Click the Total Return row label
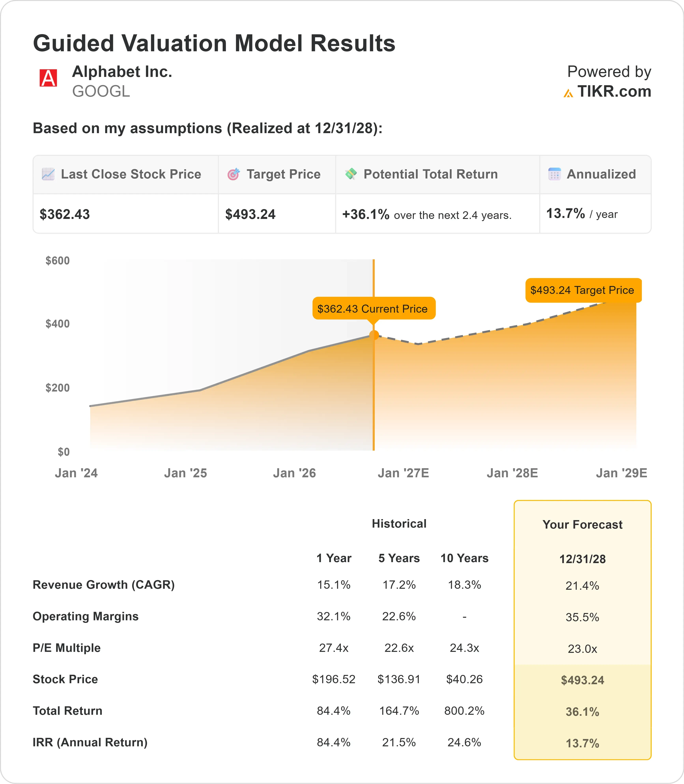The height and width of the screenshot is (784, 684). [x=68, y=711]
